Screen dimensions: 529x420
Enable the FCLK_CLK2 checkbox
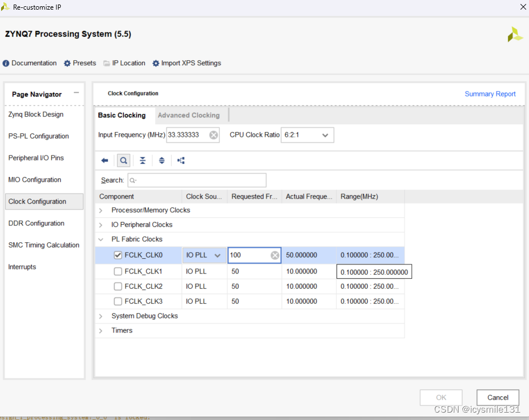118,287
